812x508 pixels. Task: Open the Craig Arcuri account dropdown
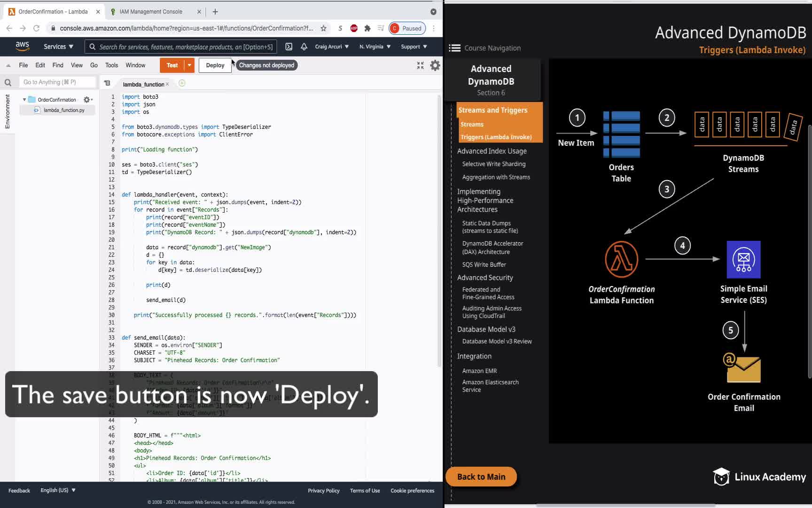click(332, 47)
